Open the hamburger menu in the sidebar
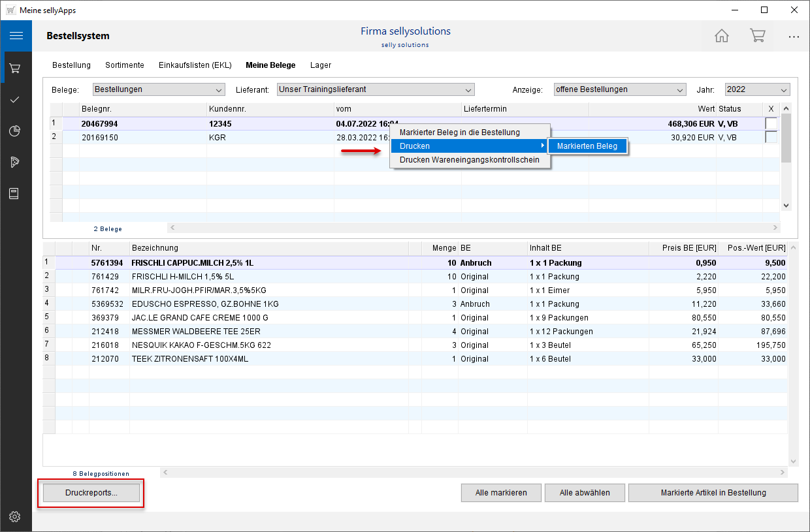Screen dimensions: 810x532 (x=16, y=36)
